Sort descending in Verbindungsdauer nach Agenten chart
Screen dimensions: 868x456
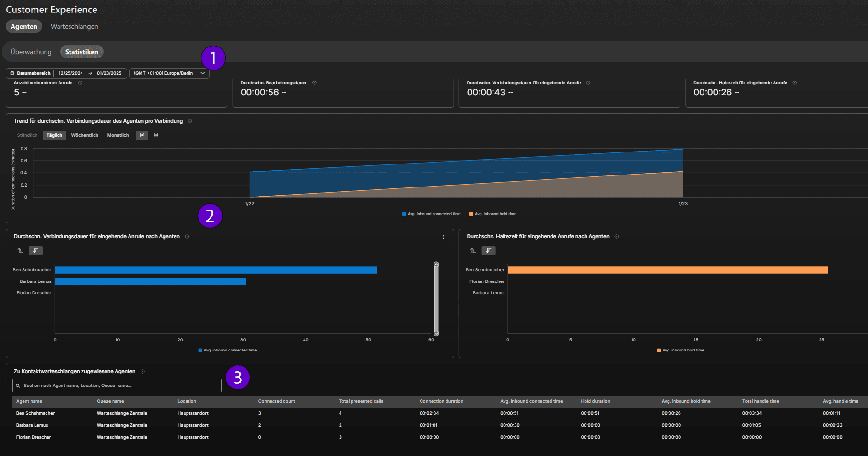pyautogui.click(x=35, y=251)
